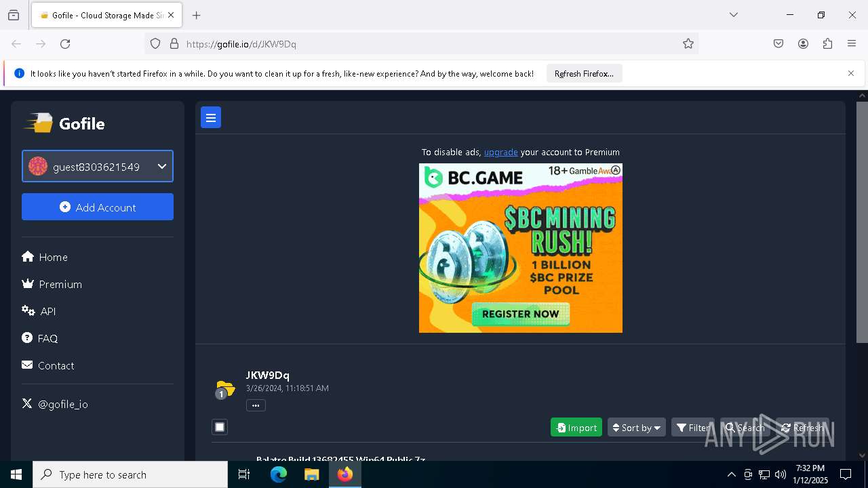Open File Explorer from taskbar
The image size is (868, 488).
pyautogui.click(x=311, y=474)
